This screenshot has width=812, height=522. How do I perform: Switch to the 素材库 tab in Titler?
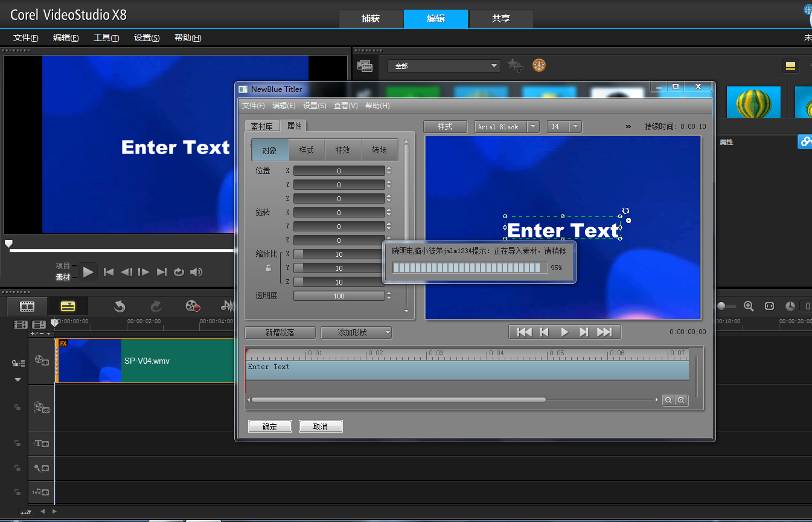click(262, 126)
